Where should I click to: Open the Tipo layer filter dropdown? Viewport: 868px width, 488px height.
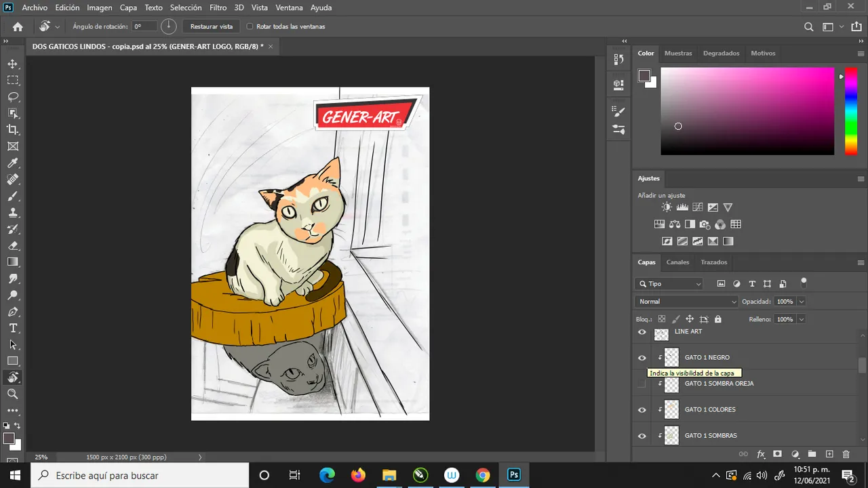[669, 284]
